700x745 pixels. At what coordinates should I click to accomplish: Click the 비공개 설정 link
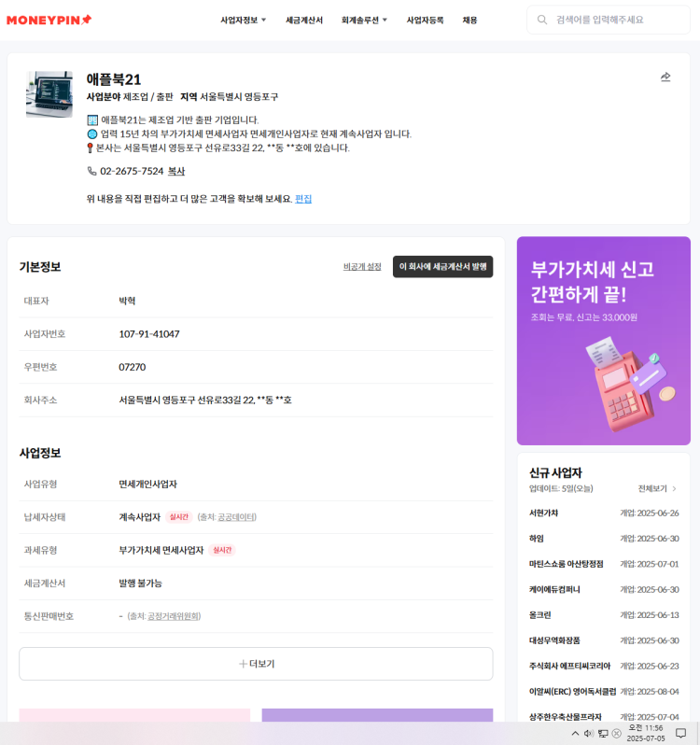(x=362, y=267)
